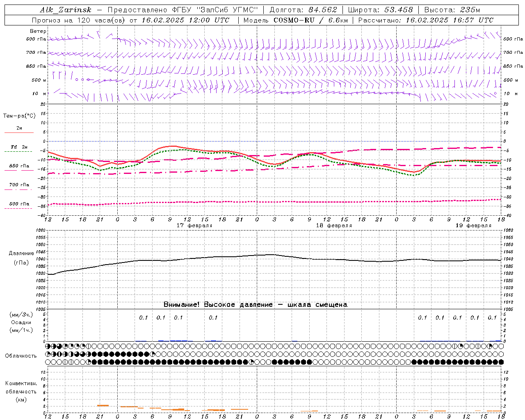Select the 500 гПа wind level label on the left

(36, 39)
